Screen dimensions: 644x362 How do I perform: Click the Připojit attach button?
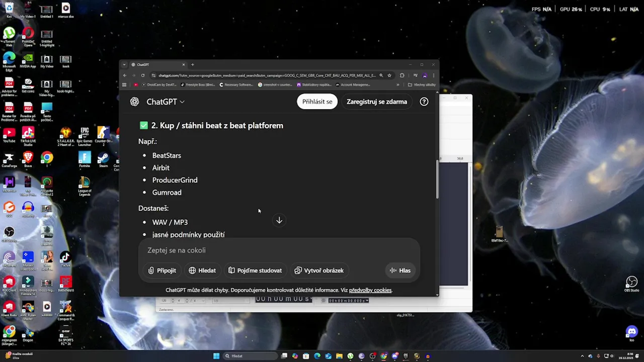tap(162, 270)
